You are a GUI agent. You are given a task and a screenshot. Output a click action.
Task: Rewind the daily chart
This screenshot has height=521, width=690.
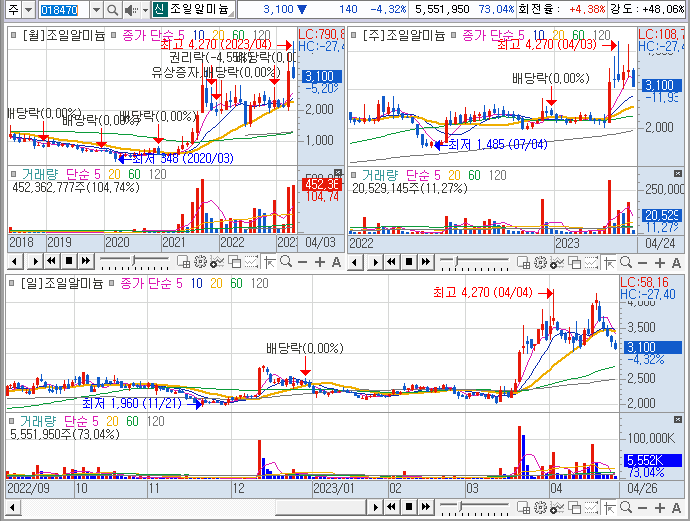(392, 507)
